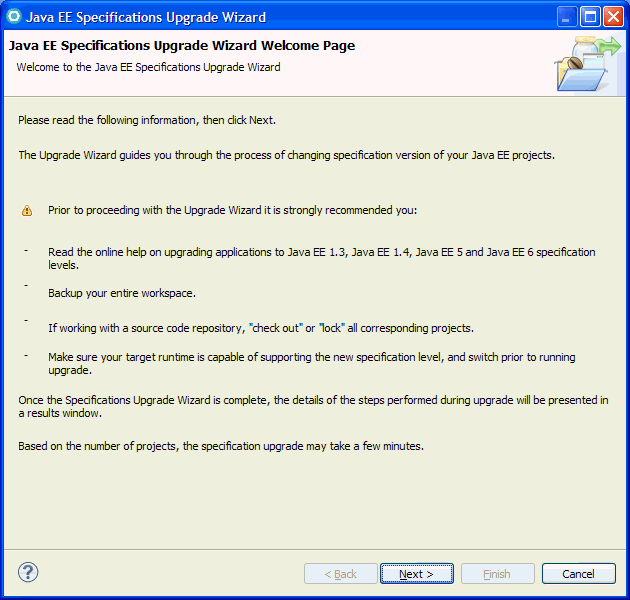Image resolution: width=630 pixels, height=600 pixels.
Task: Close the wizard window
Action: [x=613, y=17]
